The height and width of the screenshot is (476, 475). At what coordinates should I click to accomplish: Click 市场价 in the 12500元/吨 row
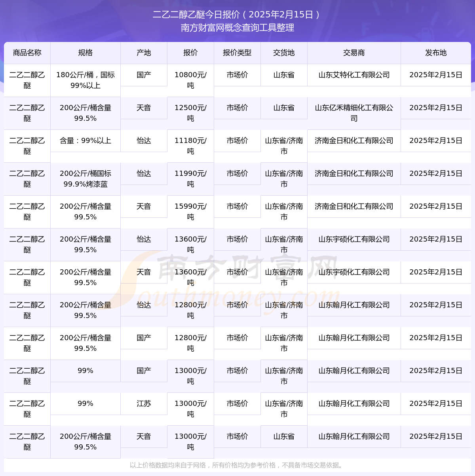237,108
